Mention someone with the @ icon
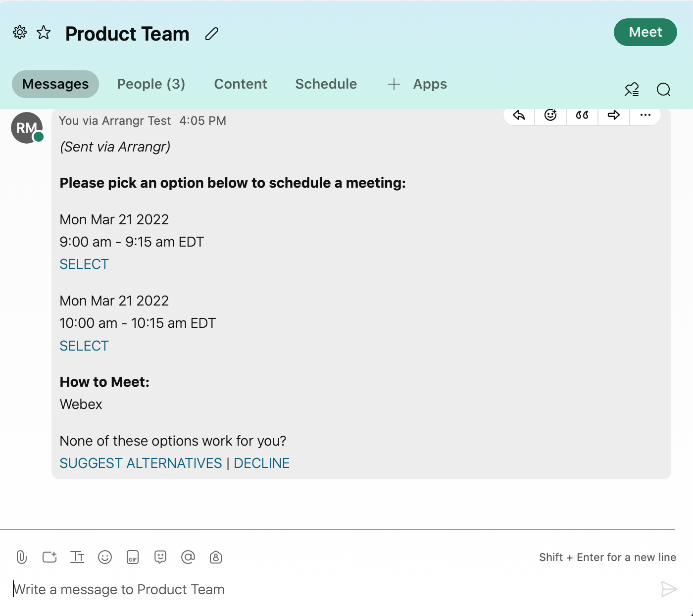Viewport: 693px width, 616px height. [x=188, y=557]
